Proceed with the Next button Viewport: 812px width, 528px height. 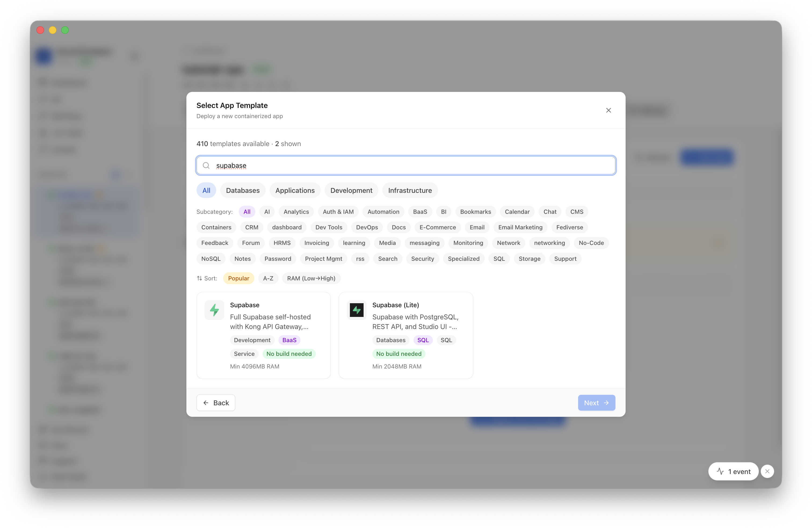(x=596, y=403)
